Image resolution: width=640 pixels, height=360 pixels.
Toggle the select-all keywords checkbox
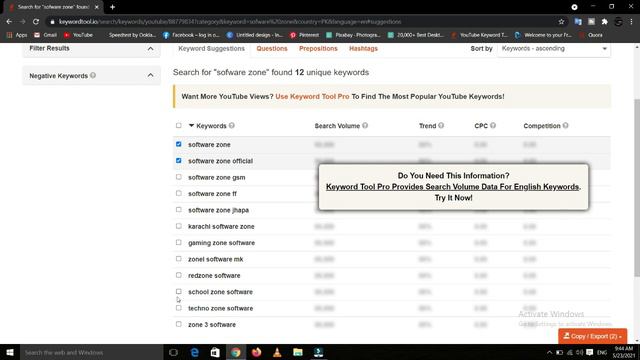coord(178,125)
